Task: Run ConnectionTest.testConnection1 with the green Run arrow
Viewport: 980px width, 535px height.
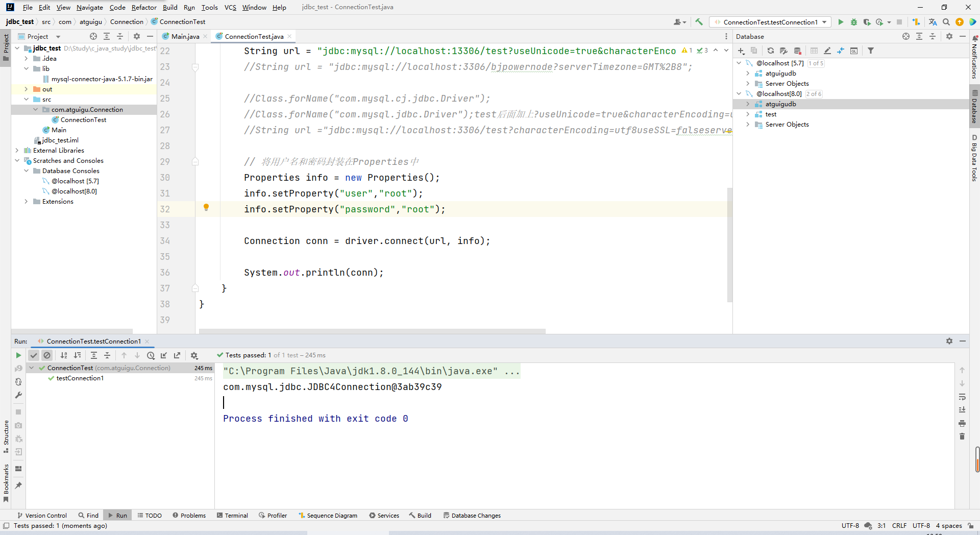Action: (x=841, y=22)
